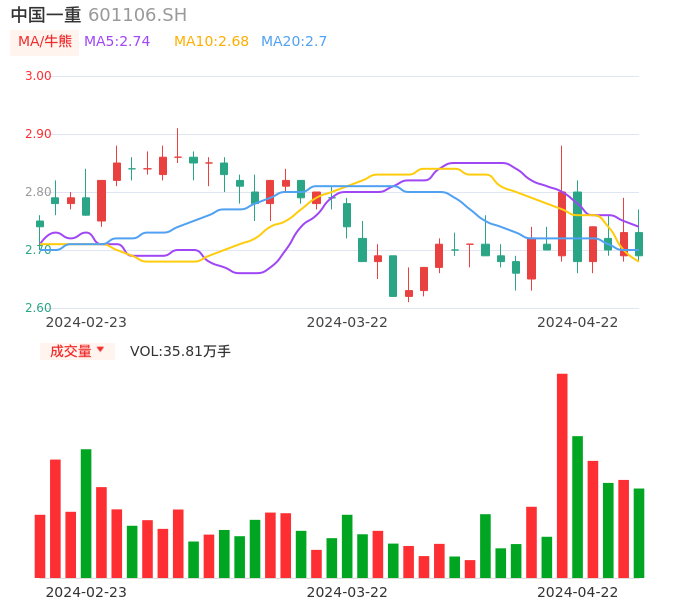686x606 pixels.
Task: Select the 2024-03-22 date on price axis
Action: coord(347,322)
